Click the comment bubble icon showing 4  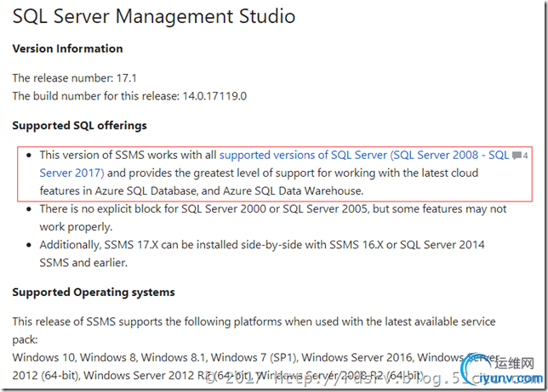point(520,156)
